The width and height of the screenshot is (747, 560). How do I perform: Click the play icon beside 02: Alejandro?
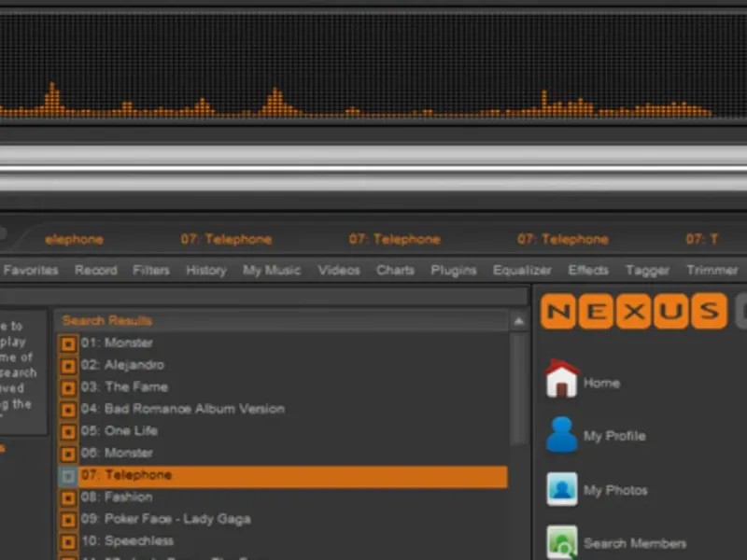pos(68,366)
